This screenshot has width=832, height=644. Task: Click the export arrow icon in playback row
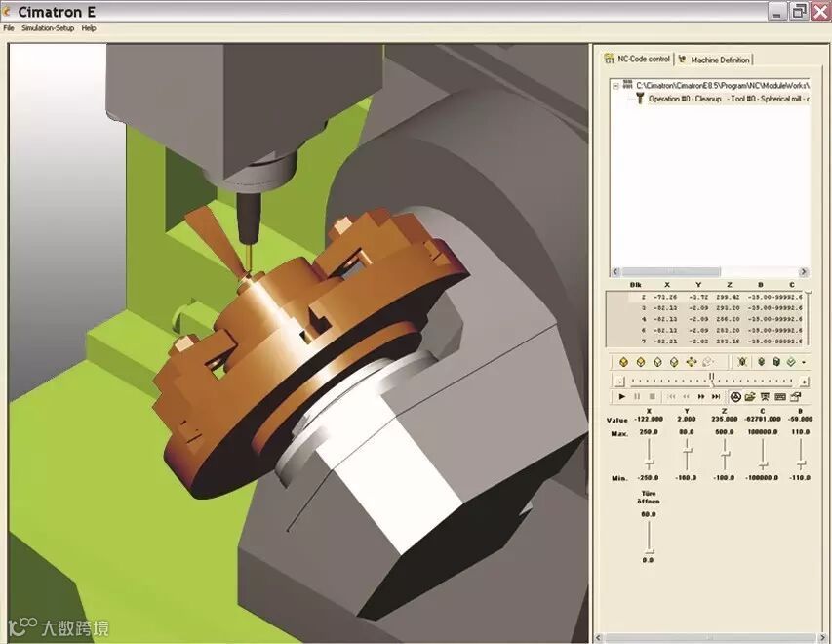click(795, 396)
